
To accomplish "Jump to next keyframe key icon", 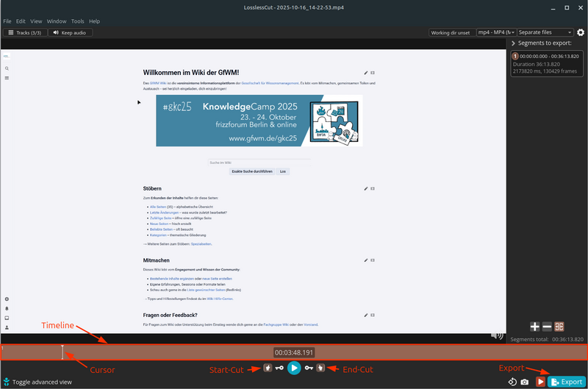I will click(x=309, y=368).
